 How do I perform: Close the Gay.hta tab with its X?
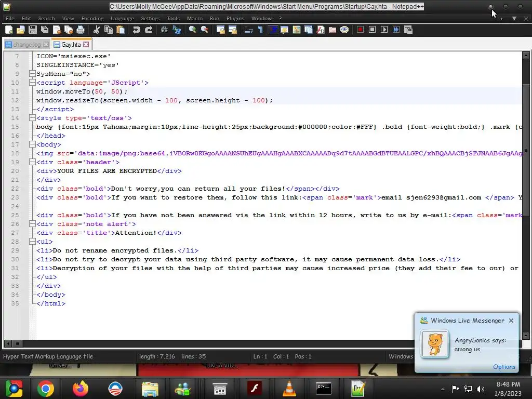(x=86, y=45)
